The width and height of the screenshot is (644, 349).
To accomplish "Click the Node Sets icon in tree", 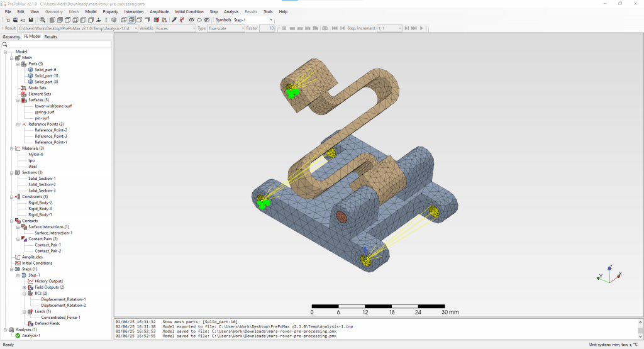I will (24, 87).
